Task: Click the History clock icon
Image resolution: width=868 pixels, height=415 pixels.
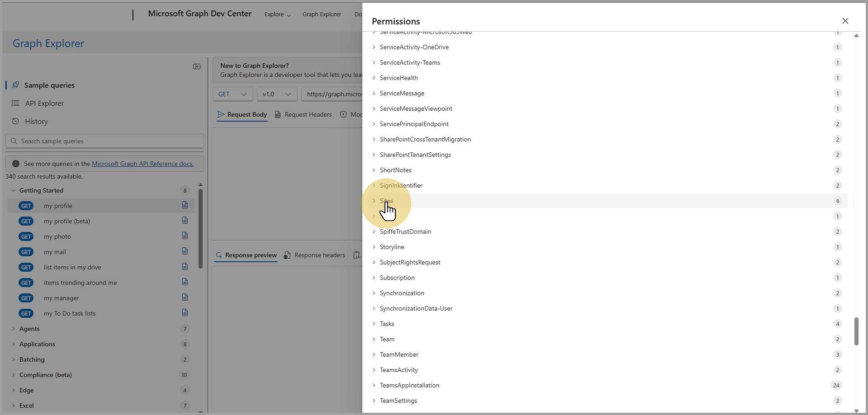Action: (x=15, y=121)
